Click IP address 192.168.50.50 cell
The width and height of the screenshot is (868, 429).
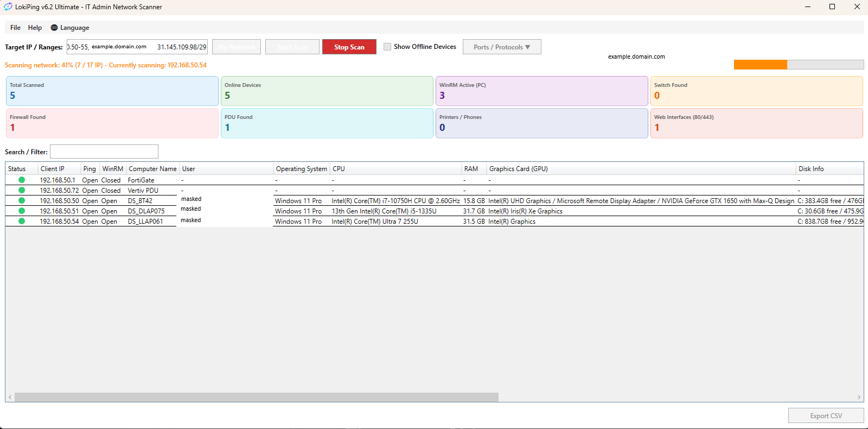(x=59, y=201)
